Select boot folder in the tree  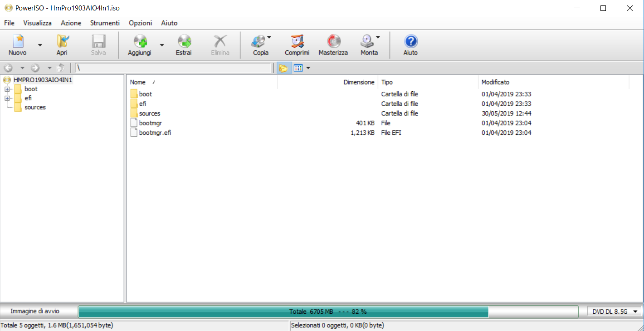click(31, 89)
